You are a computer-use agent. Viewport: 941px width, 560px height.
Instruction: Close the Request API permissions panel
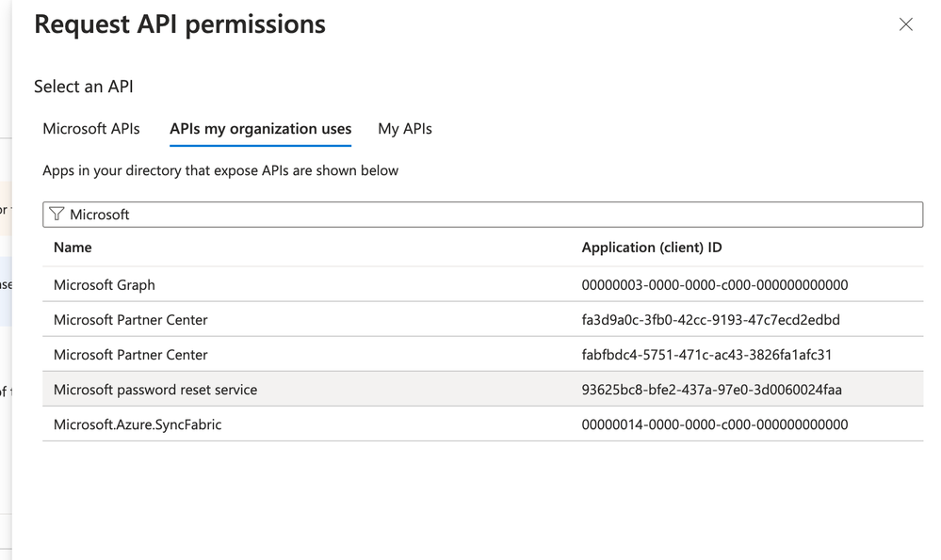pyautogui.click(x=905, y=24)
